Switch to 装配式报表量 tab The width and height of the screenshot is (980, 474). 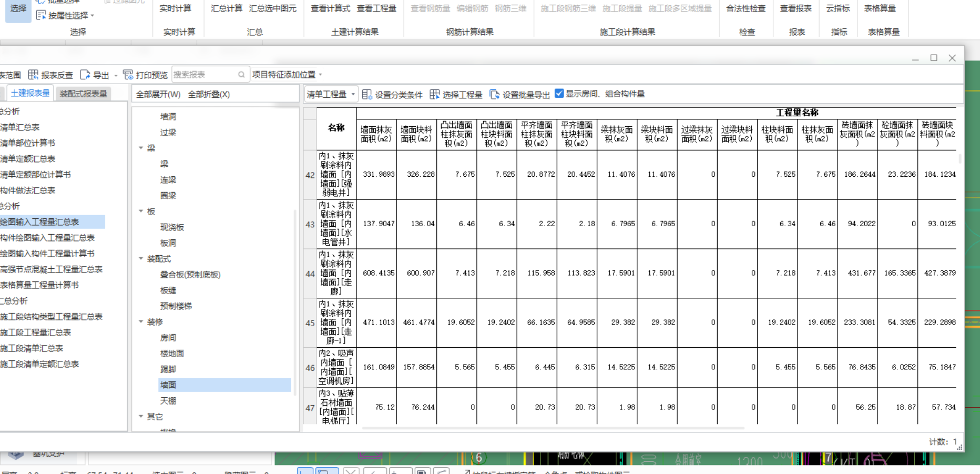pos(83,94)
